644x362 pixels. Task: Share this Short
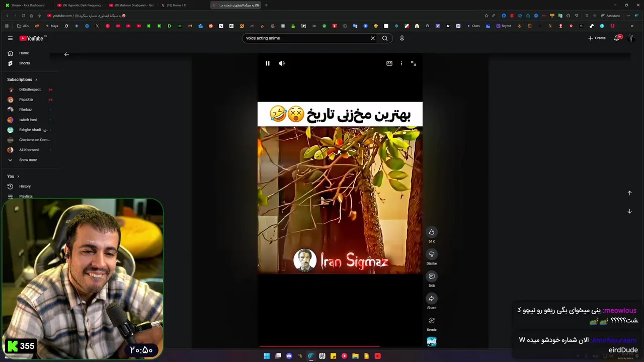pyautogui.click(x=431, y=298)
